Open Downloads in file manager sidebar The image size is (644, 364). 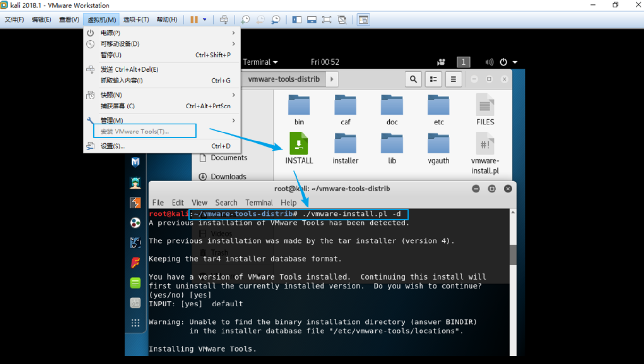point(223,177)
